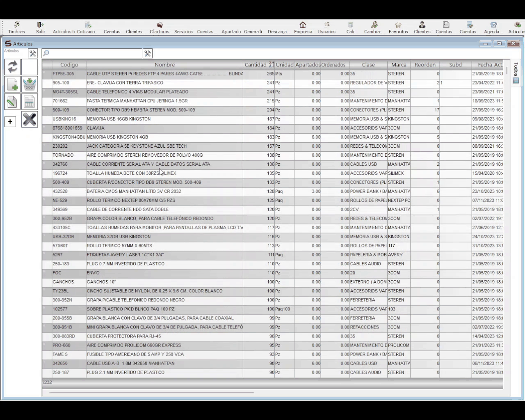Click the refresh arrows icon in the sidebar

[x=12, y=67]
